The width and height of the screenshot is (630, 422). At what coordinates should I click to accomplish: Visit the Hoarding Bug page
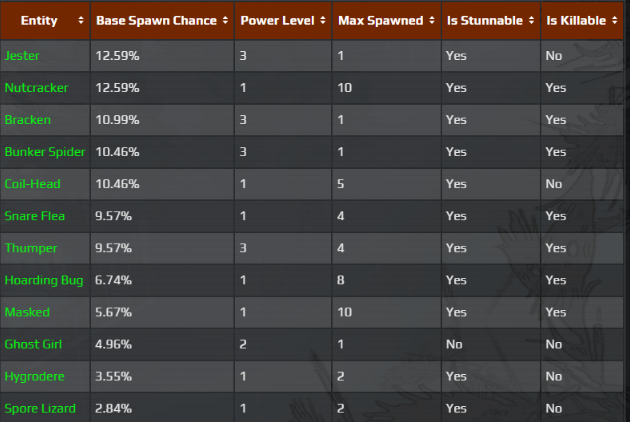[x=43, y=280]
